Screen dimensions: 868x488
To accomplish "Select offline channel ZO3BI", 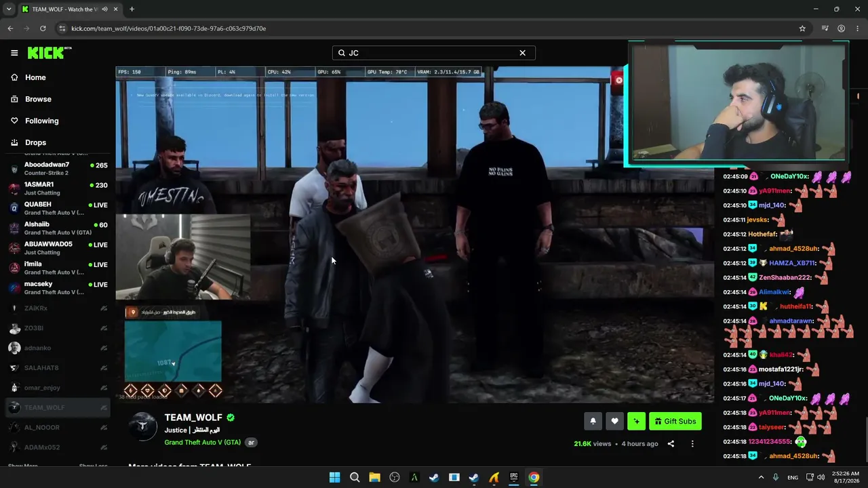I will [58, 328].
